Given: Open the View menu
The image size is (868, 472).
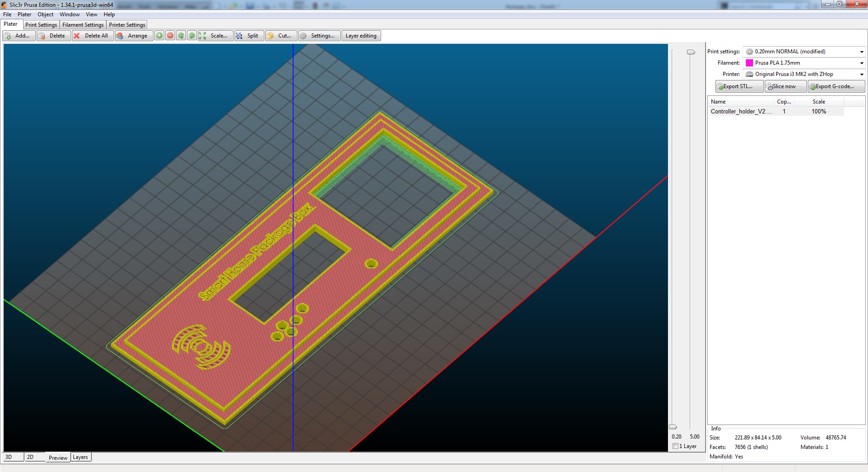Looking at the screenshot, I should (91, 14).
